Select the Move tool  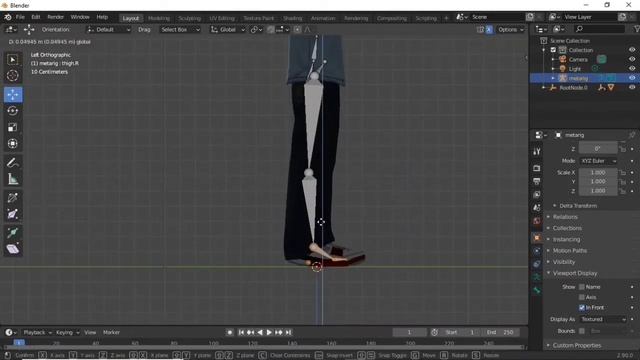pyautogui.click(x=13, y=95)
